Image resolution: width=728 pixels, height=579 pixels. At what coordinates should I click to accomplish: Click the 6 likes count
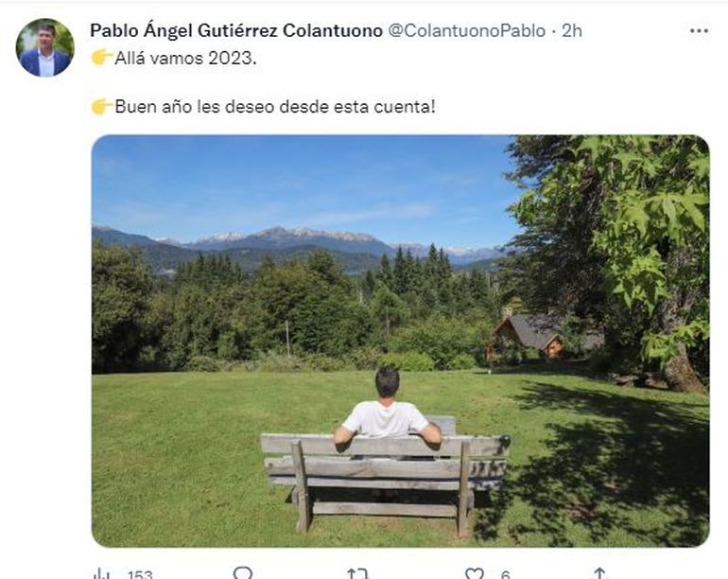pyautogui.click(x=505, y=574)
